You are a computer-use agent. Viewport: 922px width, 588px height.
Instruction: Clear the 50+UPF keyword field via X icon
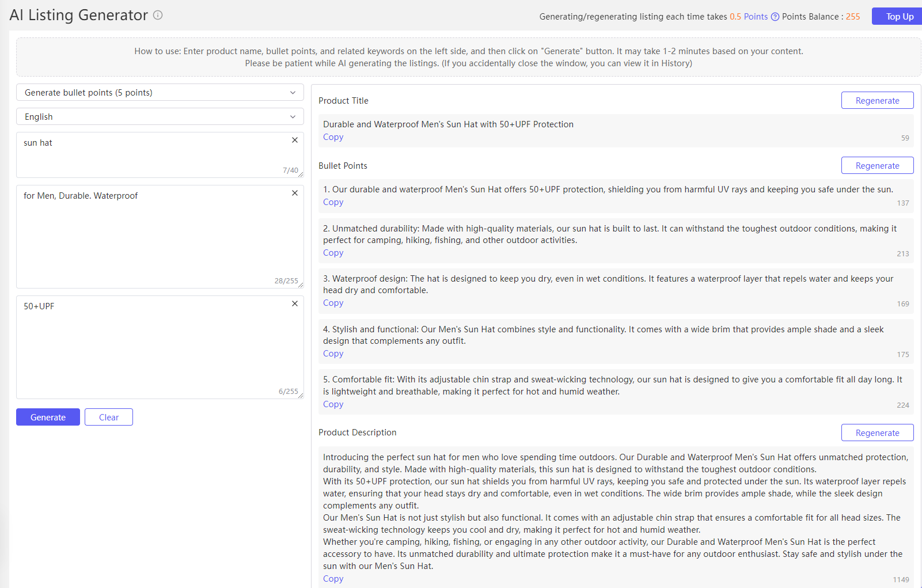click(x=294, y=304)
